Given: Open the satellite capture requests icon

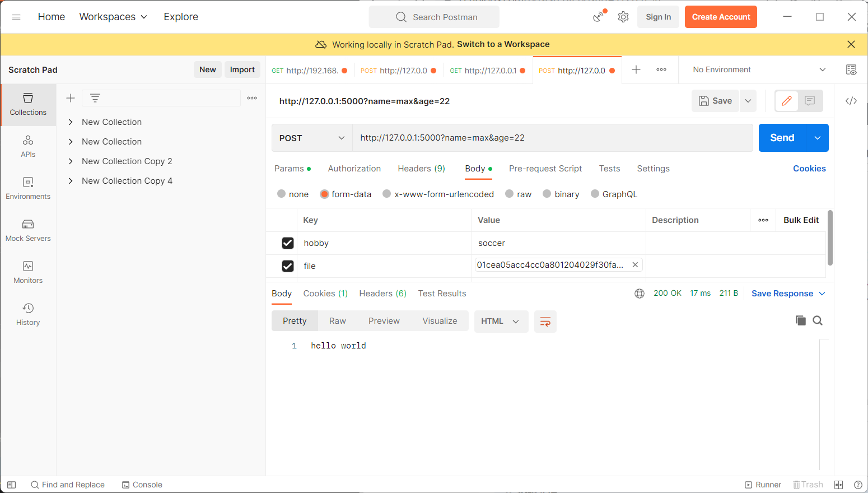Looking at the screenshot, I should tap(600, 16).
